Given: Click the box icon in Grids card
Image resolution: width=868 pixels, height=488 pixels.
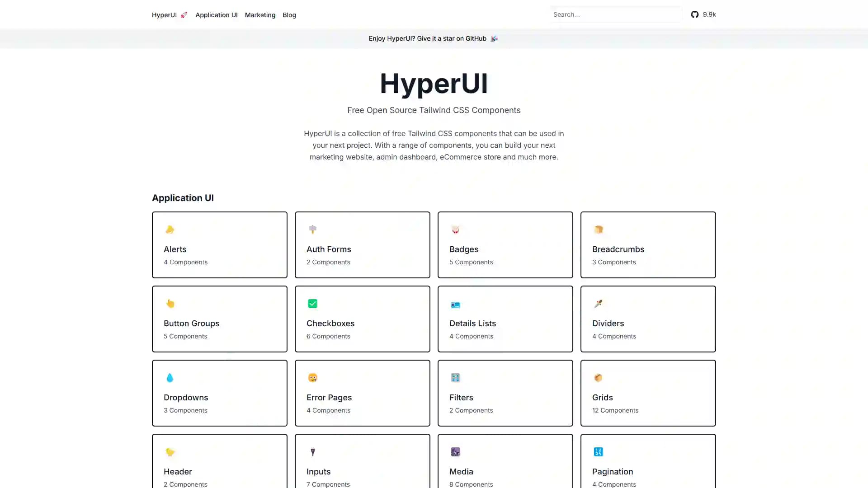Looking at the screenshot, I should click(598, 378).
